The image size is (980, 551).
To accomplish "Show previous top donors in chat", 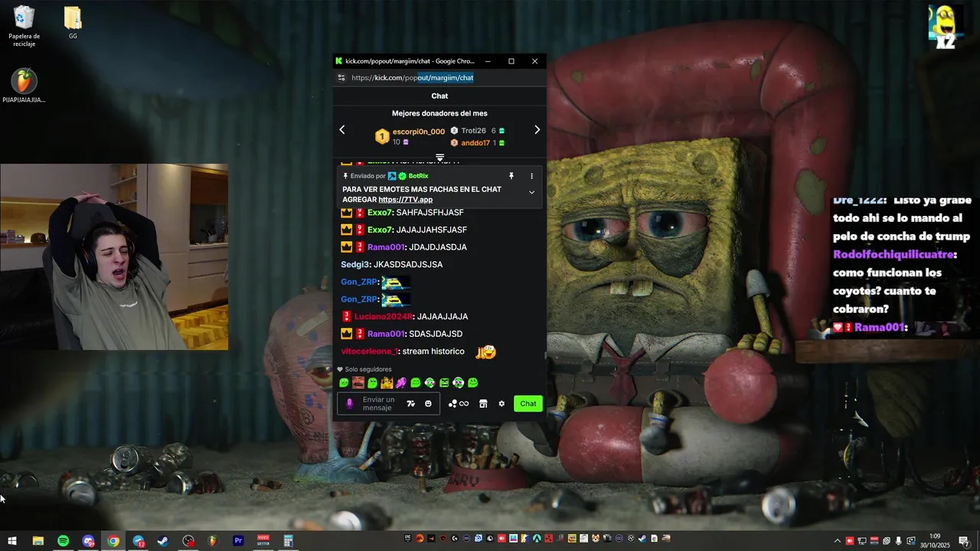I will (x=342, y=130).
